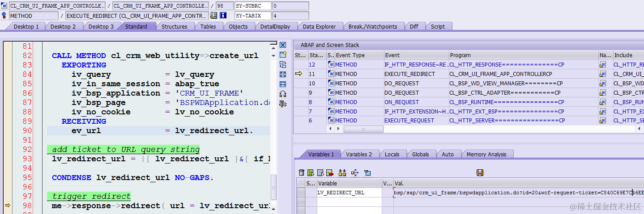The height and width of the screenshot is (214, 644).
Task: Go to Break./Watchpoints tab
Action: click(373, 26)
